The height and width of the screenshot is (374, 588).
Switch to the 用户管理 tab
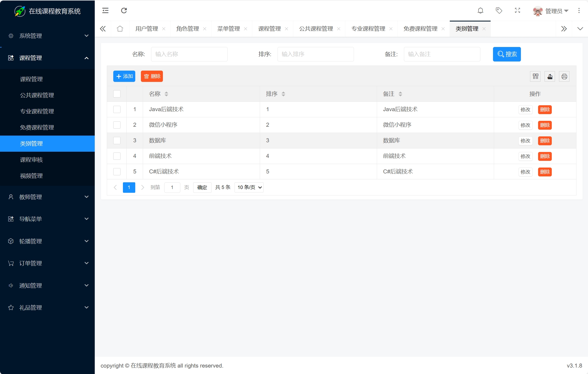pyautogui.click(x=147, y=29)
